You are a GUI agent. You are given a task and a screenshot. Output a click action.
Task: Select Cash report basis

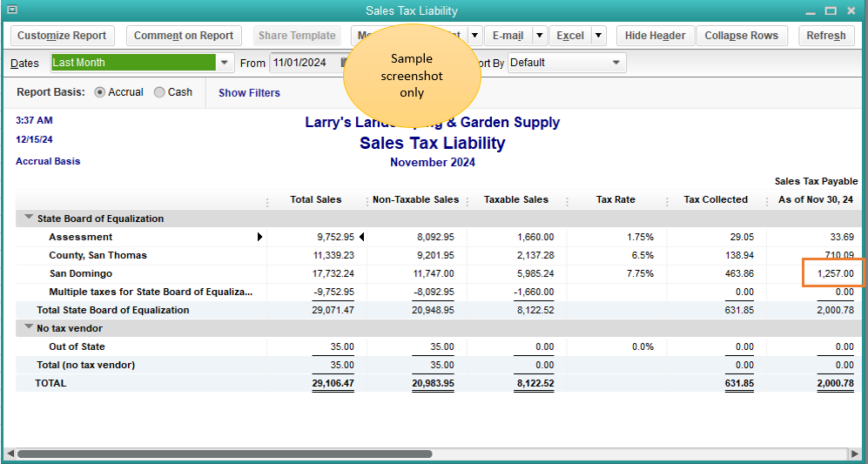[x=159, y=92]
